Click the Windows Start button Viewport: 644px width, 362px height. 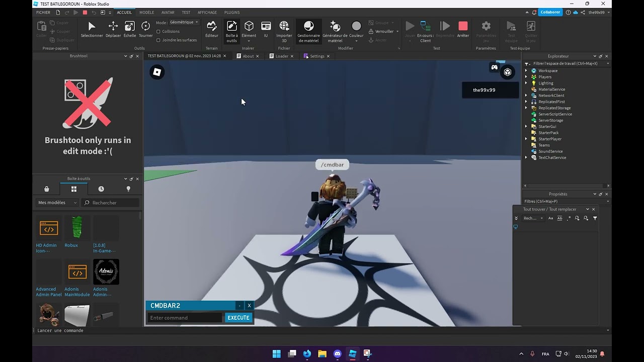(x=277, y=354)
